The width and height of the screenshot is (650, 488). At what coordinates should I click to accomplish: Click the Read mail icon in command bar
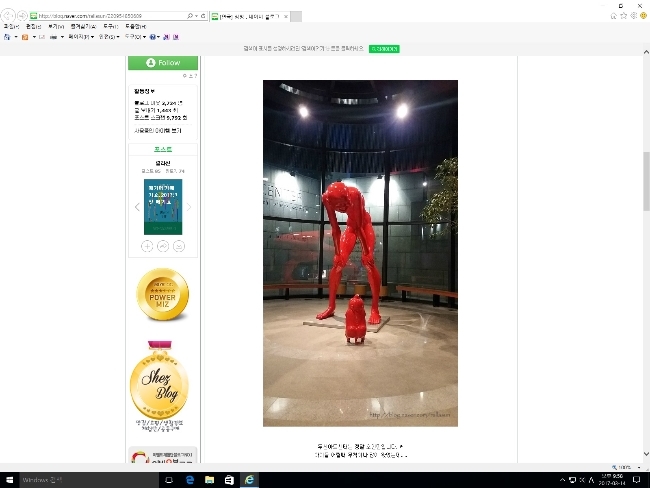[x=41, y=37]
